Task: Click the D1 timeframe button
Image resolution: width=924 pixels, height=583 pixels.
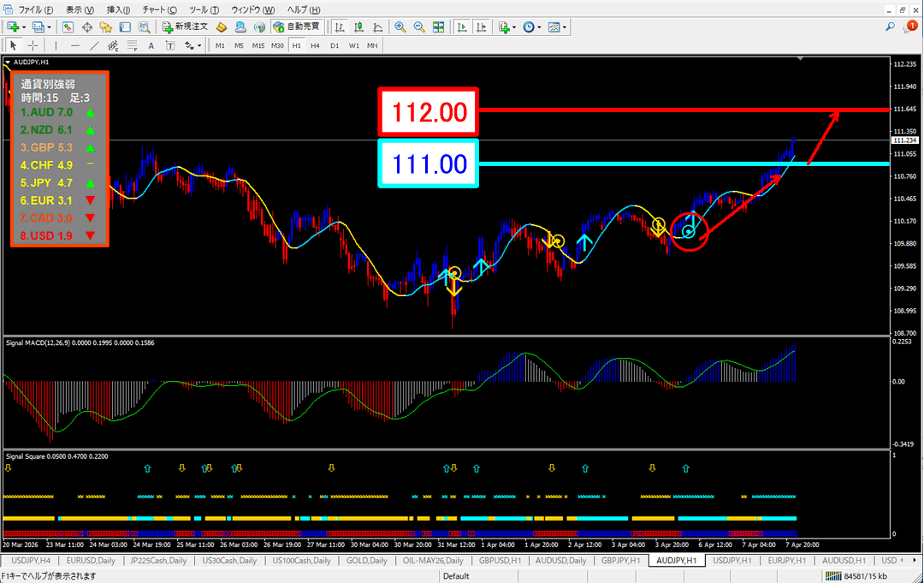Action: coord(335,45)
